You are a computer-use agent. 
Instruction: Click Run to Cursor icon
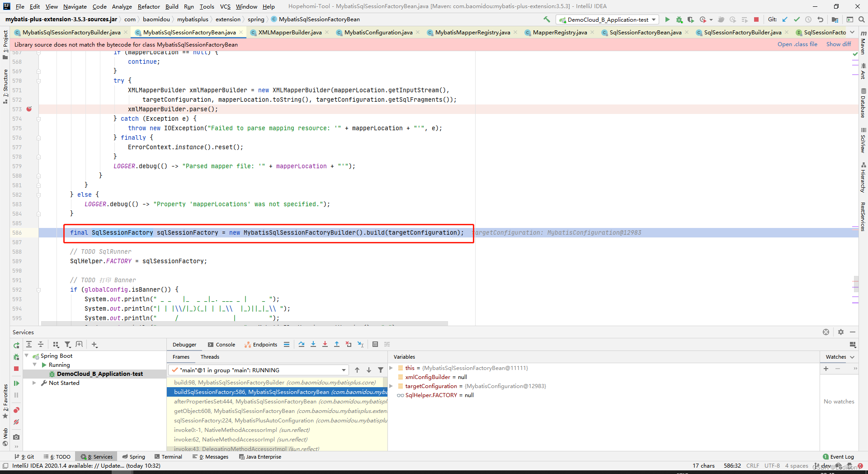click(x=360, y=344)
